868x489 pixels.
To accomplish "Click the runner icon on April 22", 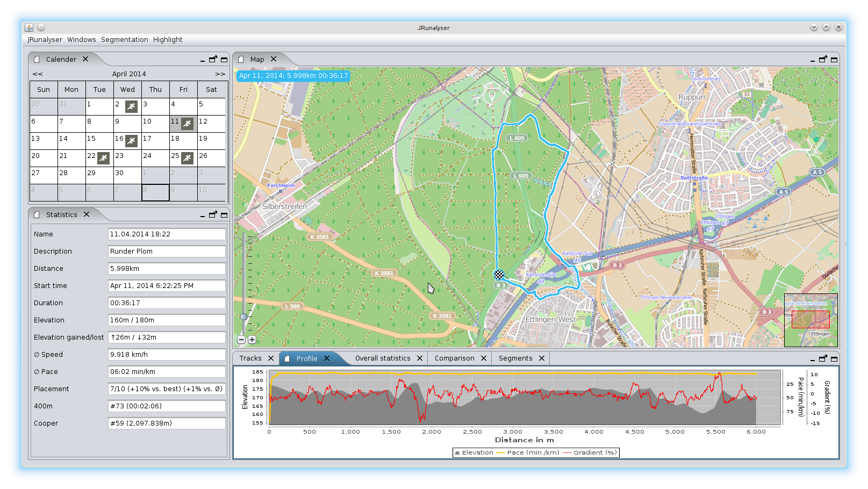I will pyautogui.click(x=103, y=158).
